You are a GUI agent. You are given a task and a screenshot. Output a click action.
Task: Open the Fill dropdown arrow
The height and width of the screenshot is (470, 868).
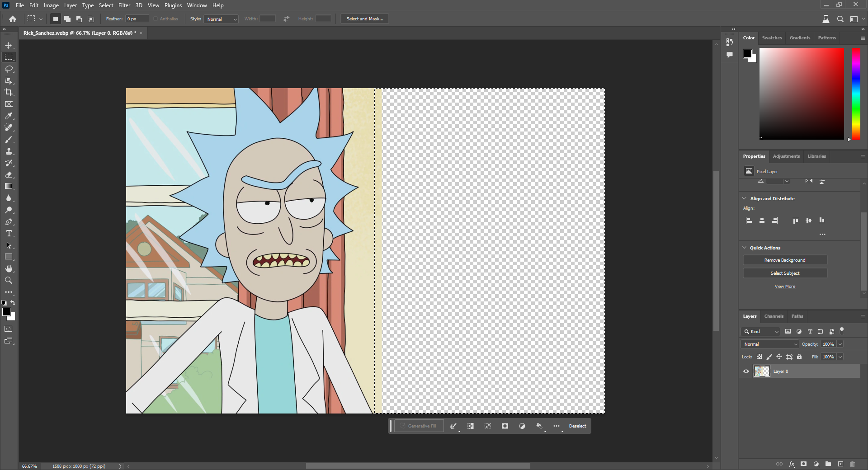(840, 357)
